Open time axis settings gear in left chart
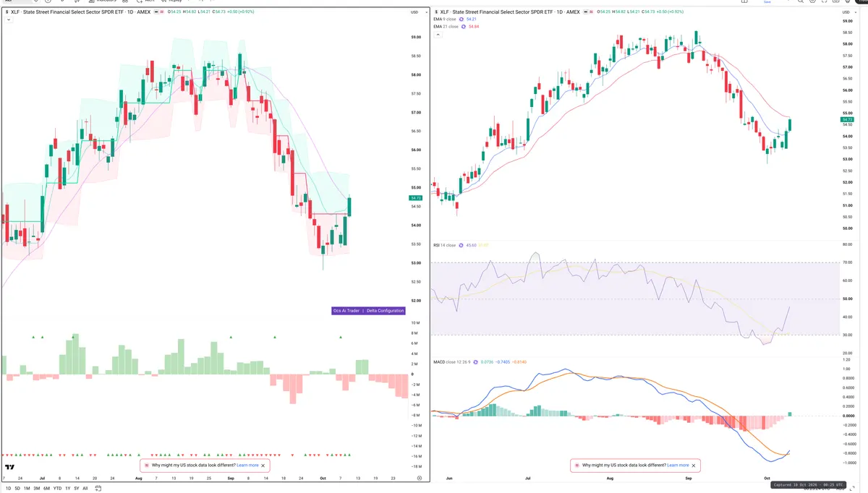868x493 pixels. tap(420, 479)
